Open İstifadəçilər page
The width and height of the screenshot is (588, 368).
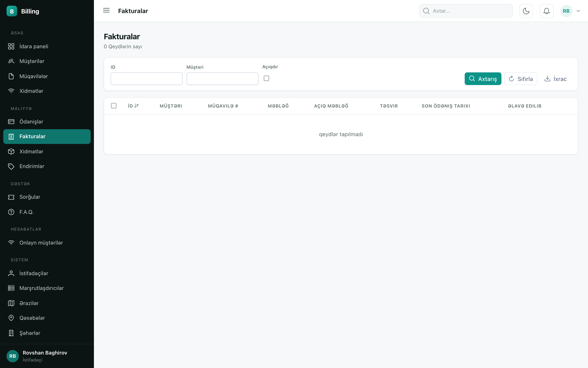pos(47,273)
